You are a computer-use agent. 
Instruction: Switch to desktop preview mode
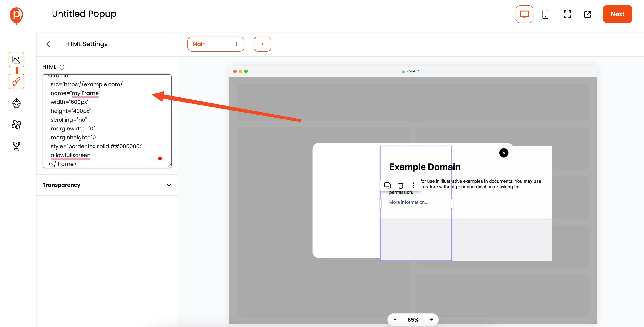[x=524, y=14]
